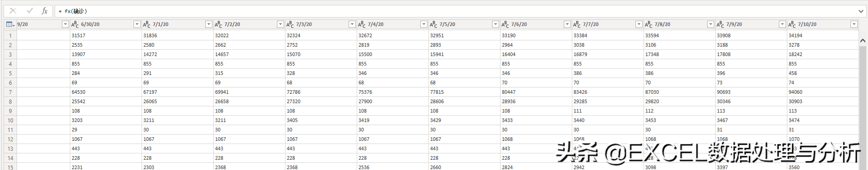Open filter dropdown of 6/30/20 column

pos(137,24)
